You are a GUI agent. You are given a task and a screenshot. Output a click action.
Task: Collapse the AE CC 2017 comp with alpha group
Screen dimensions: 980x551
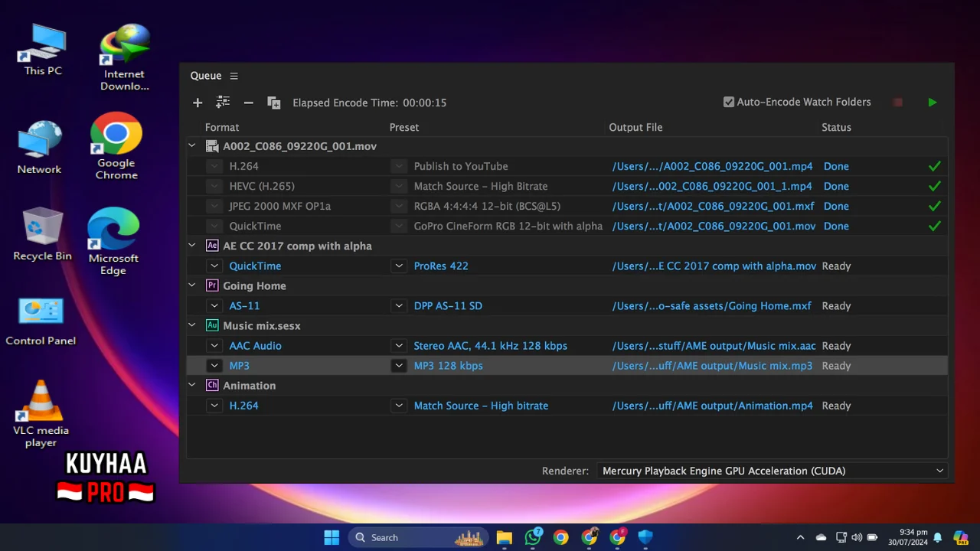pyautogui.click(x=192, y=246)
